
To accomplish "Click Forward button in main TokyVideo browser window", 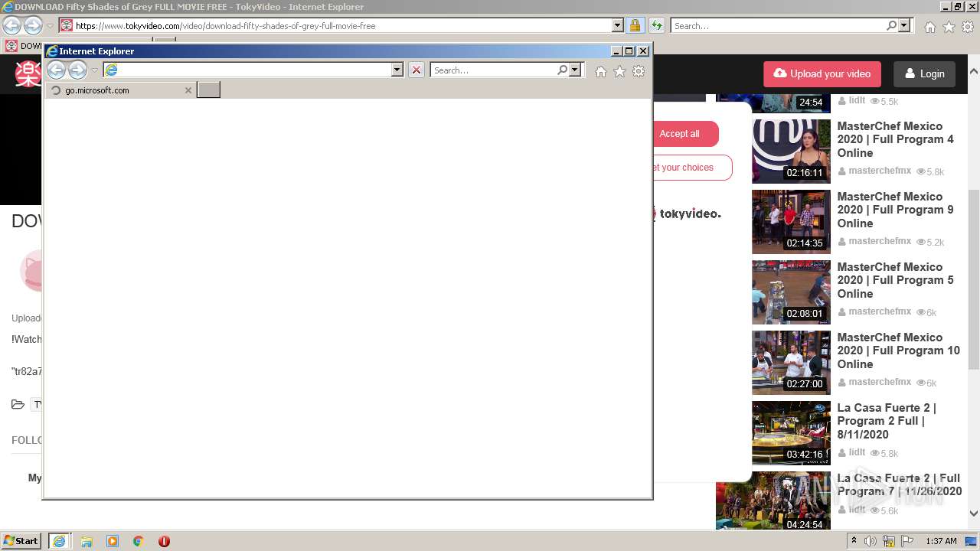I will coord(33,25).
